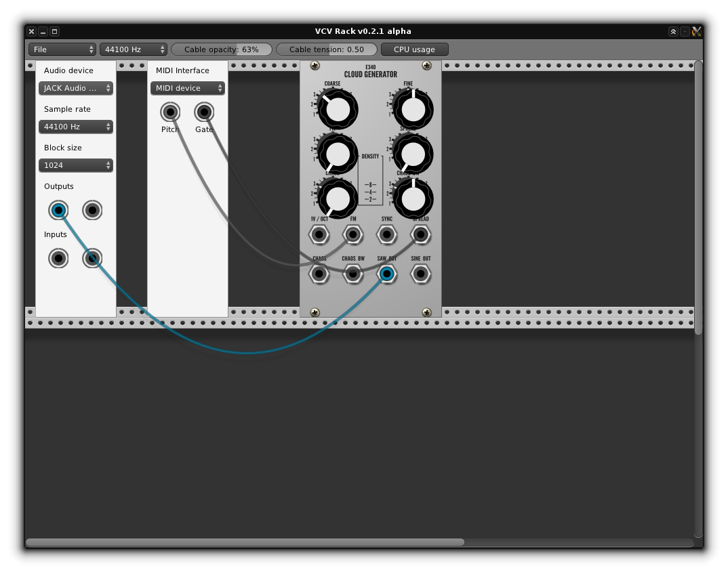This screenshot has width=728, height=573.
Task: Open the File menu dropdown
Action: [x=62, y=49]
